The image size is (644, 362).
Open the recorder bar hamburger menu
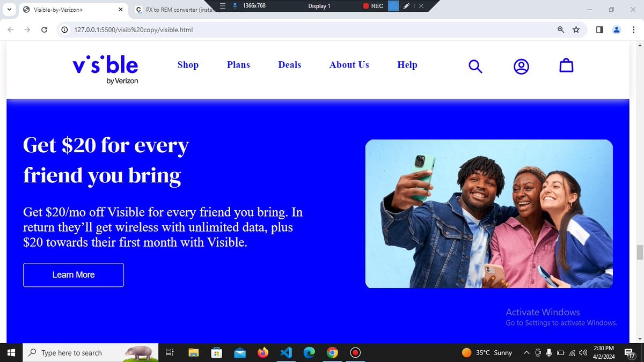(223, 6)
